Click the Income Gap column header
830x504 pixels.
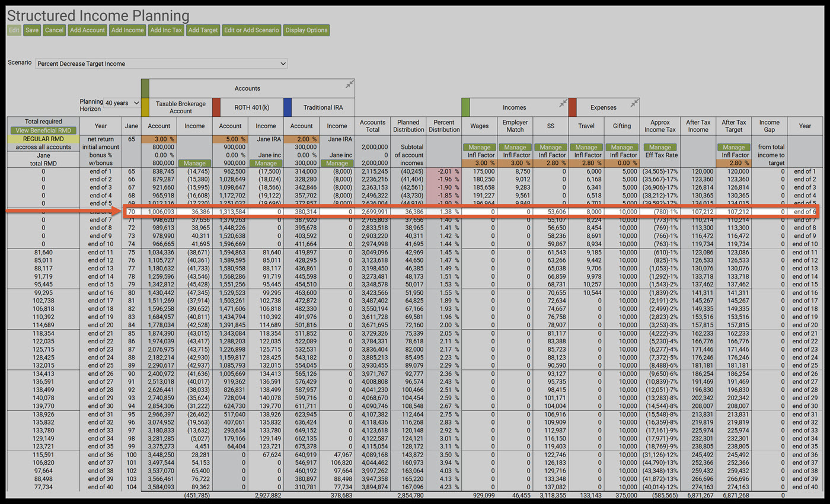tap(770, 126)
